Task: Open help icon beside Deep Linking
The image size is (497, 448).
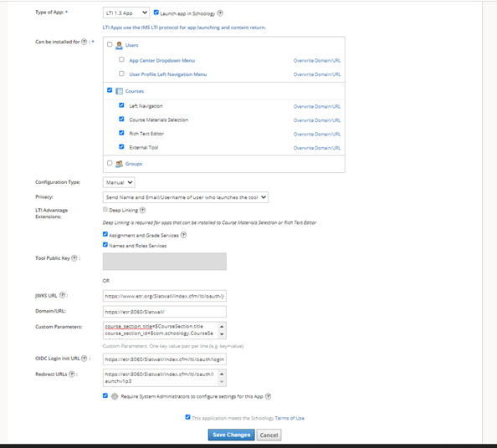Action: click(142, 211)
